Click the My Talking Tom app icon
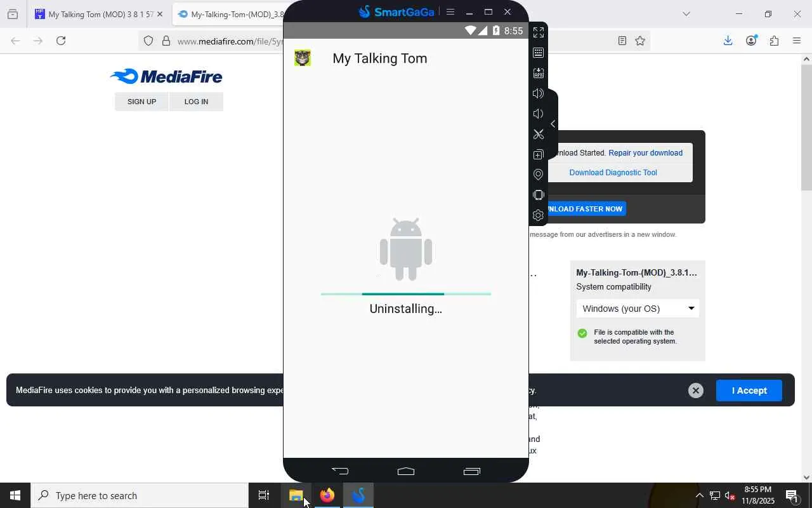Image resolution: width=812 pixels, height=508 pixels. [x=303, y=58]
